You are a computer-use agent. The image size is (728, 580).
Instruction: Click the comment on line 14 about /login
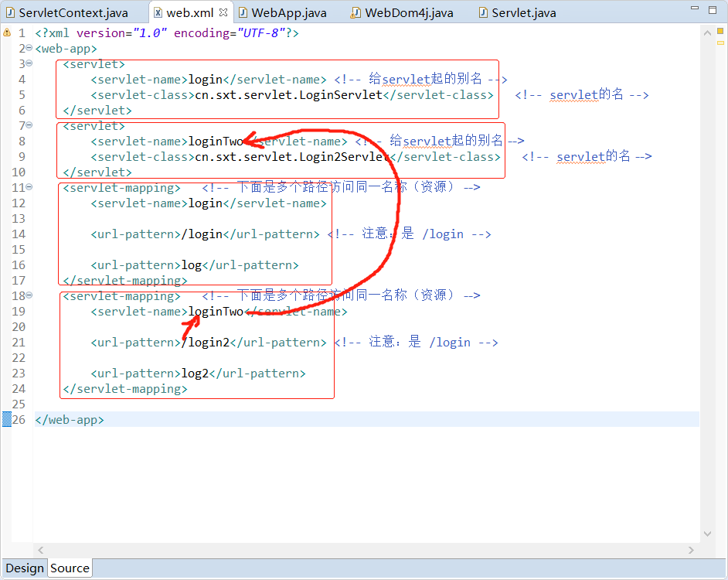tap(410, 234)
